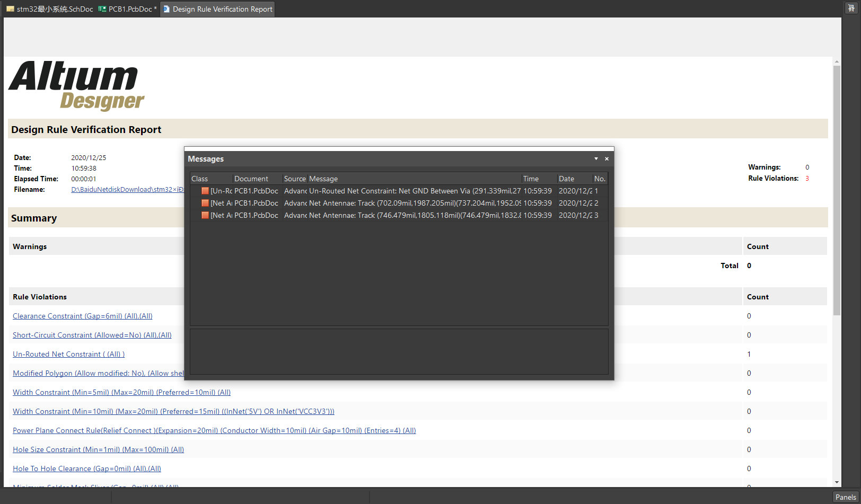The width and height of the screenshot is (861, 504).
Task: Click the report tab document icon
Action: (166, 9)
